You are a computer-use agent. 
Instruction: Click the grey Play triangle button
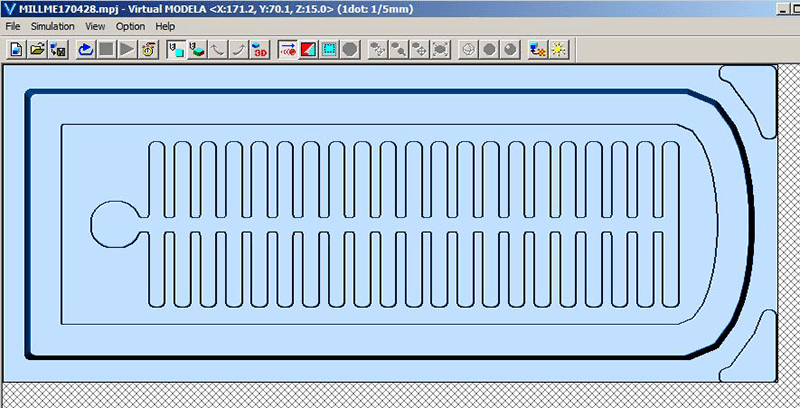pyautogui.click(x=127, y=49)
